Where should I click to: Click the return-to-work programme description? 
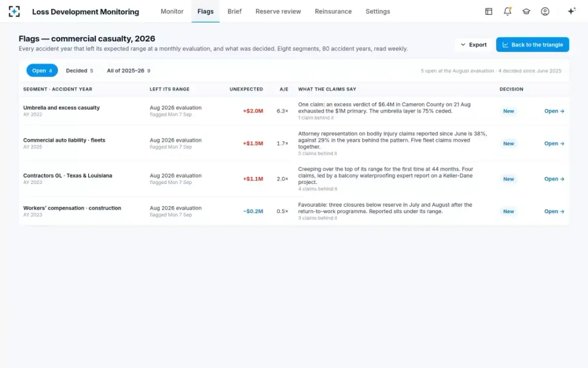(x=385, y=208)
